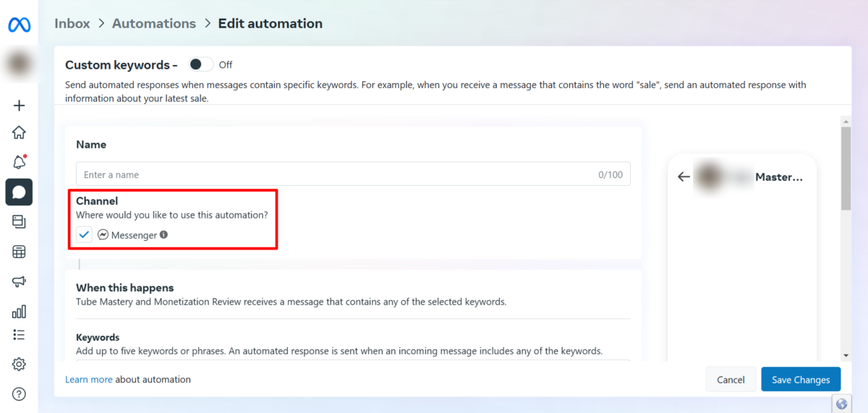Open the Learn more link

(88, 380)
